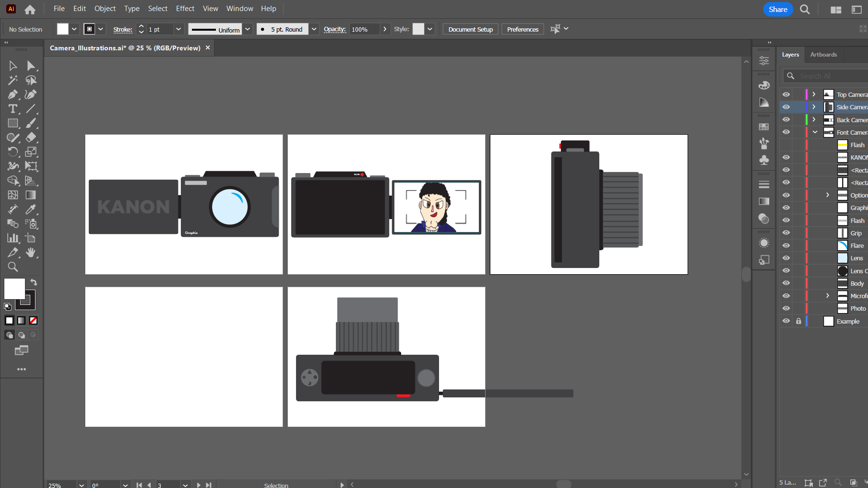Choose the Magic Wand tool

pos(12,80)
